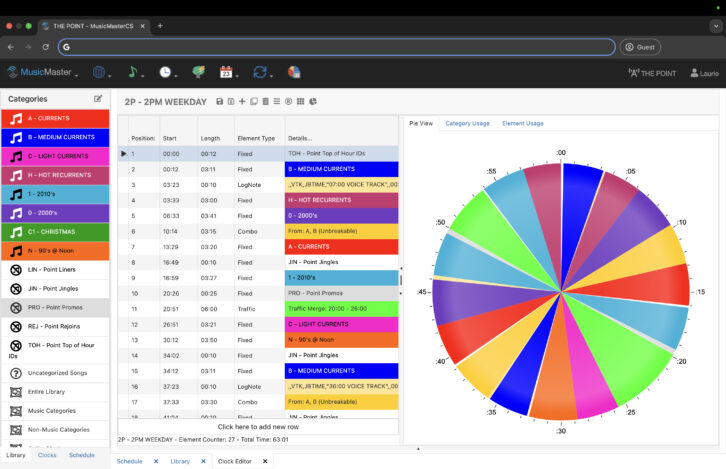Select the C1 - CHRISTMAS category
Image resolution: width=726 pixels, height=469 pixels.
point(55,232)
